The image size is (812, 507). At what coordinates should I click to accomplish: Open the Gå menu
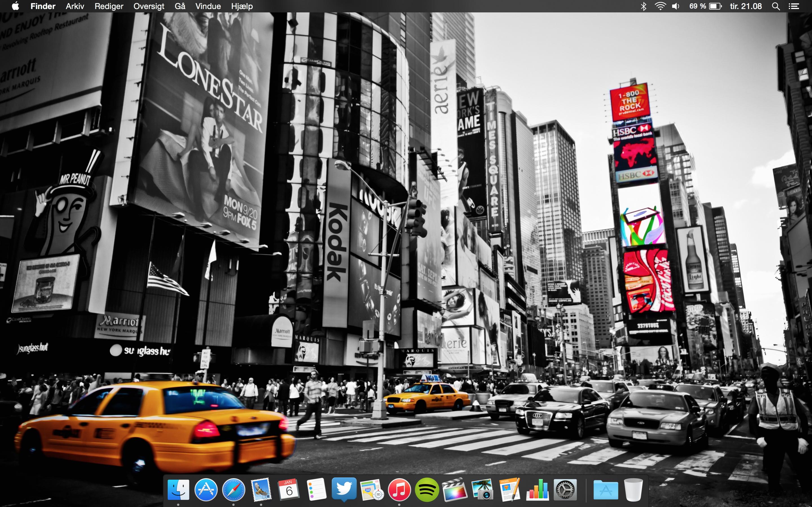(180, 6)
